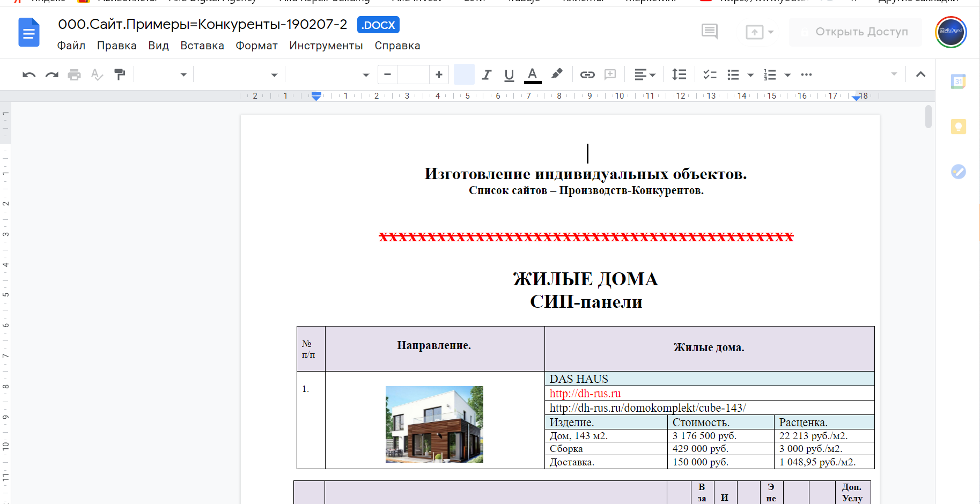Click the Google Docs home icon

[29, 32]
